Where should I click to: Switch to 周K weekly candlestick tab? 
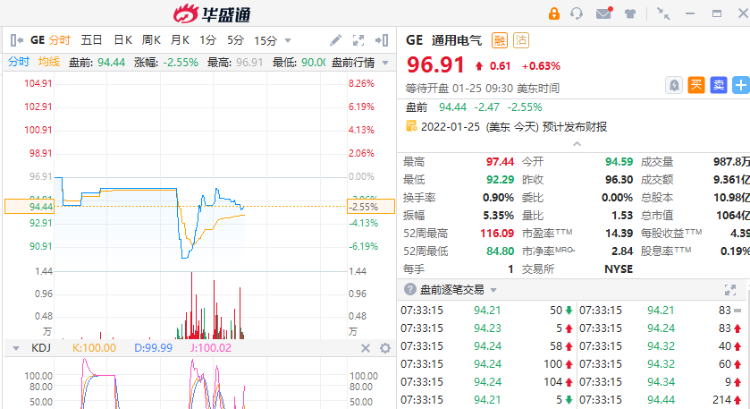tap(151, 40)
